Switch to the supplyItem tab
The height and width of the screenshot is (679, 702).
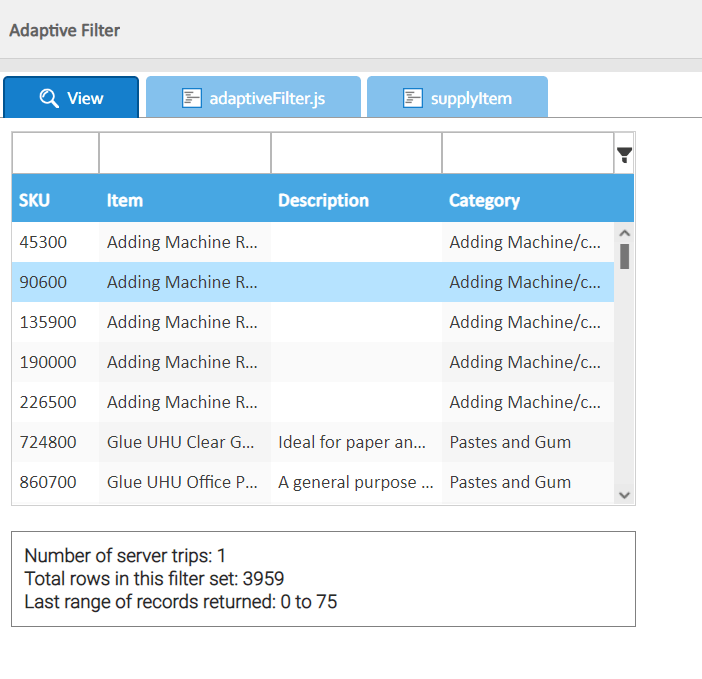pyautogui.click(x=457, y=98)
